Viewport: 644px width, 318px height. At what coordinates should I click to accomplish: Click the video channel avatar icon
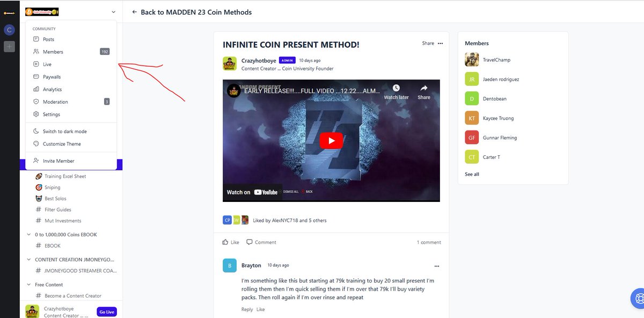pyautogui.click(x=233, y=90)
